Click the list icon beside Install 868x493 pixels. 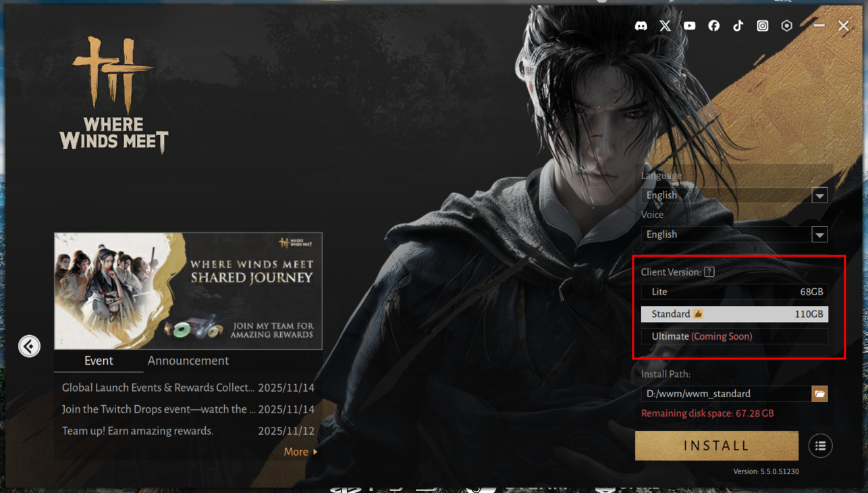(x=820, y=446)
